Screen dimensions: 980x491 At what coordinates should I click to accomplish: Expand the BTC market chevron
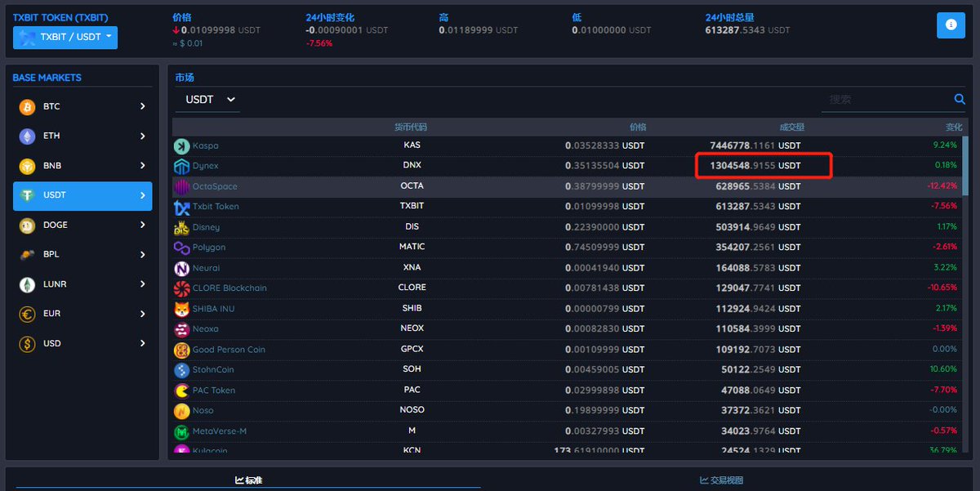142,107
